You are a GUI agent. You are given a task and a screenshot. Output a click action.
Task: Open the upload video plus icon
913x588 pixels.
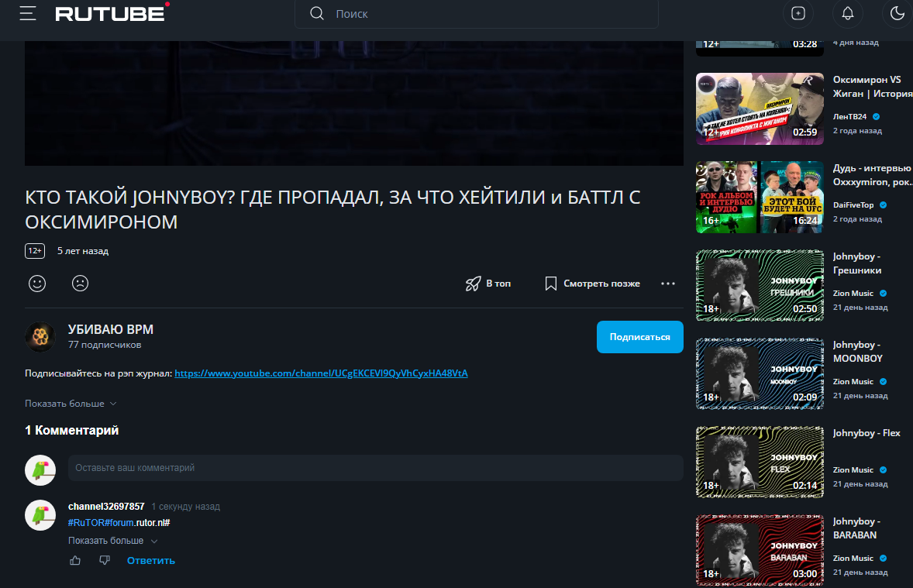pyautogui.click(x=798, y=13)
